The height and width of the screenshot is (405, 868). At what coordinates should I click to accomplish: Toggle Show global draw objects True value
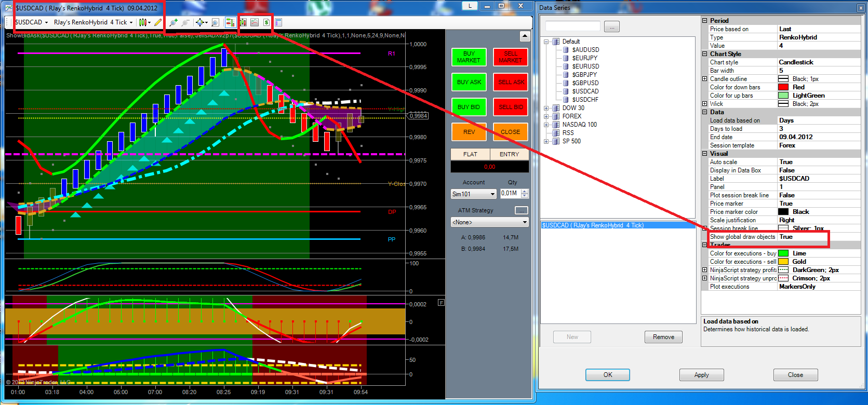click(819, 237)
